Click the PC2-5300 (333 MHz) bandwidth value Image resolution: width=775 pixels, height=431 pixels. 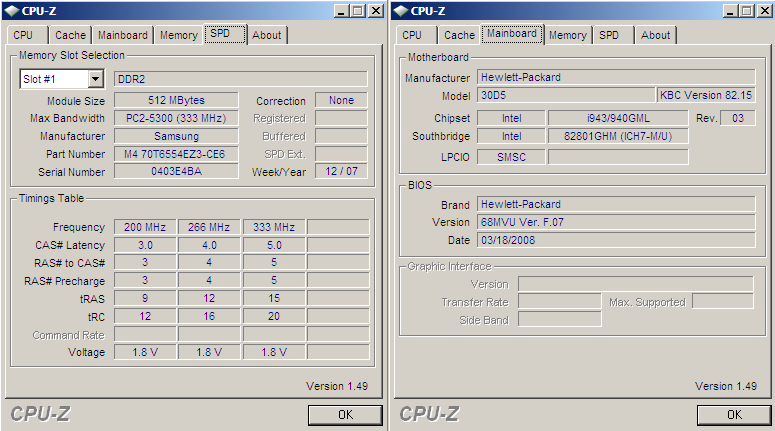click(176, 118)
